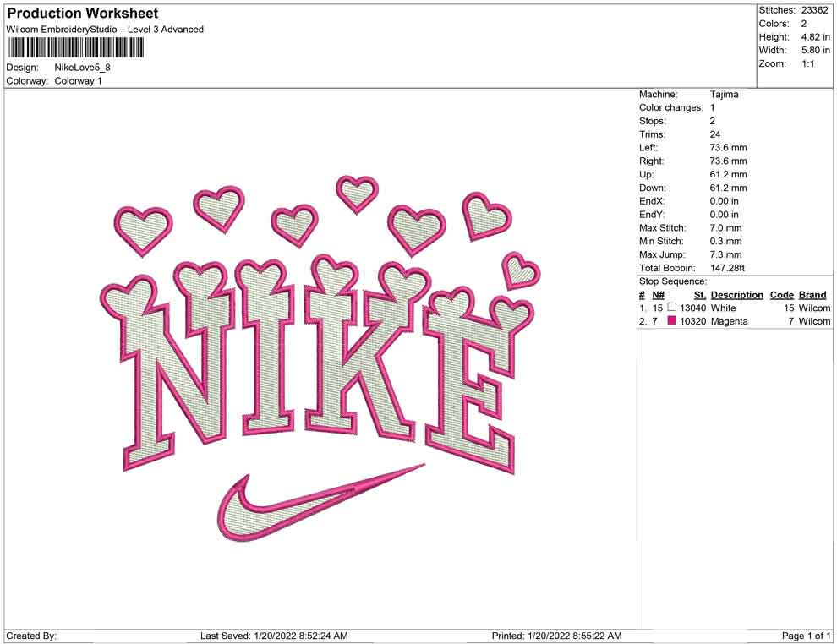Image resolution: width=837 pixels, height=644 pixels.
Task: Click the 'Brand' column header
Action: 812,294
